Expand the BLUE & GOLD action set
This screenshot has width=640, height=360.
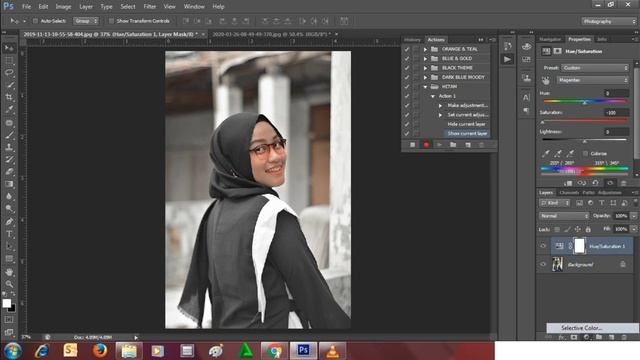(425, 58)
